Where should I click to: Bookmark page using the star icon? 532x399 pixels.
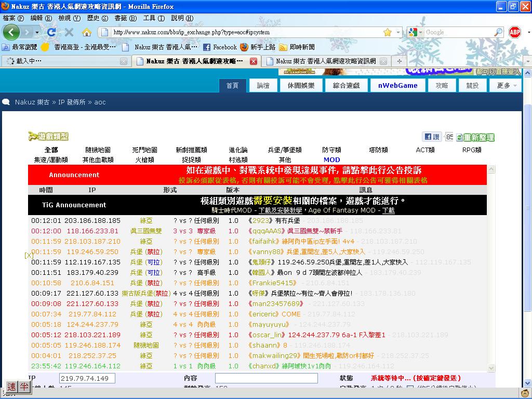(x=387, y=32)
